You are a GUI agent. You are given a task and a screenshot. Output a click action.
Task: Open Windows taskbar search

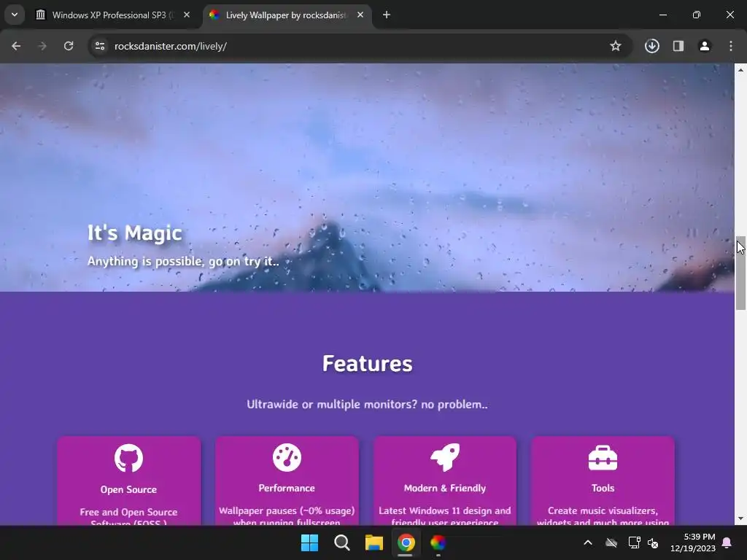click(x=342, y=542)
